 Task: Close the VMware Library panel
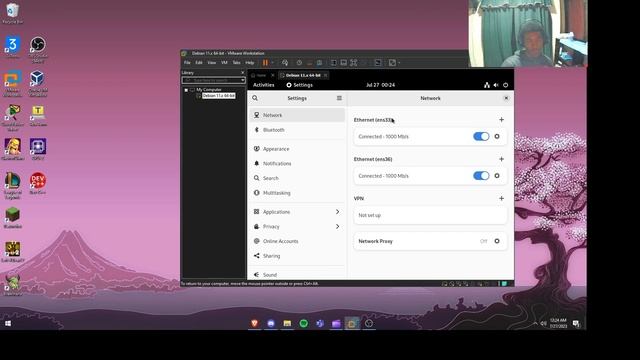[242, 72]
